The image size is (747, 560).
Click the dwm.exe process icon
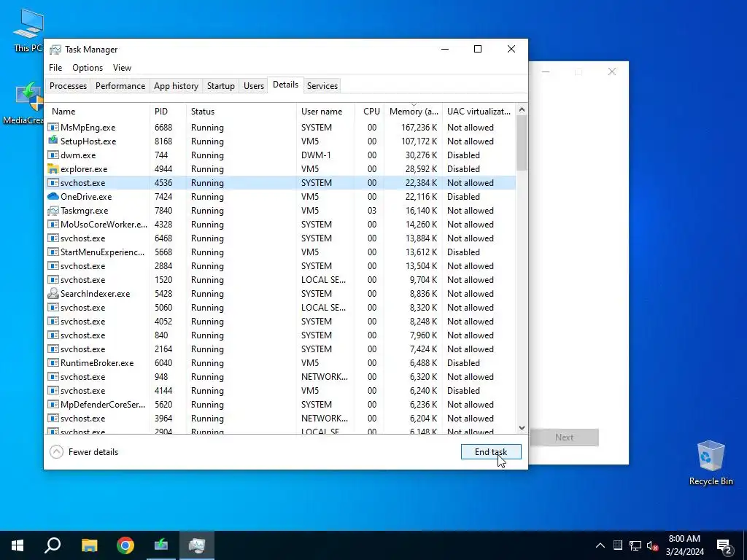(x=53, y=155)
